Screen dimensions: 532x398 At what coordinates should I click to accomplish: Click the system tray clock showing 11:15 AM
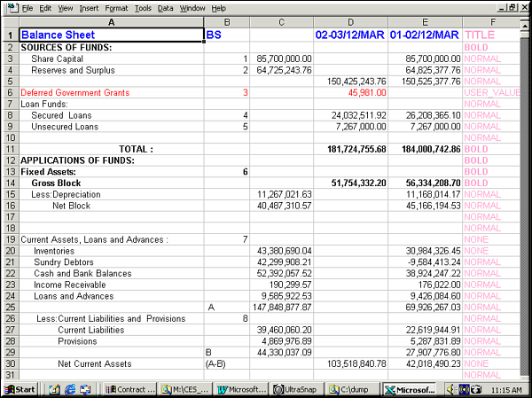[505, 389]
